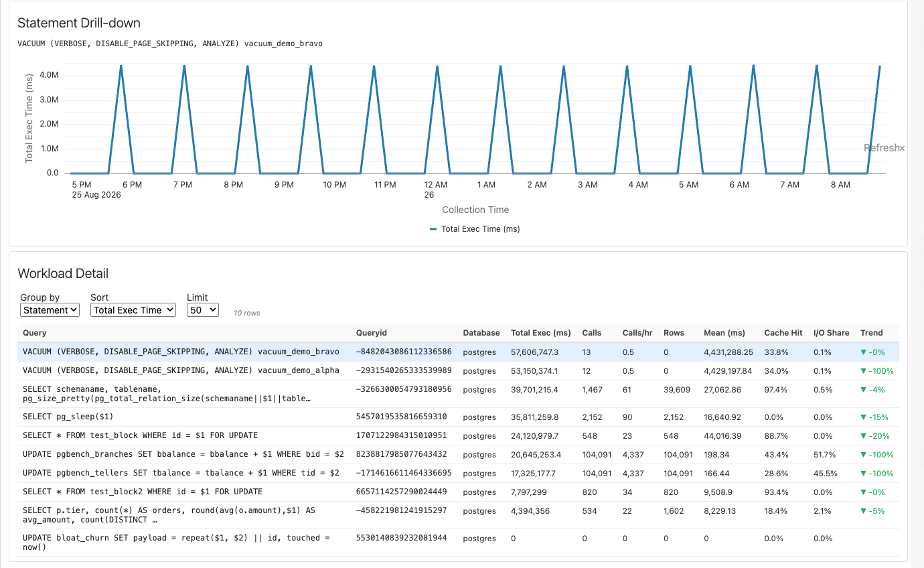Sort by the Cache Hit column header
This screenshot has width=924, height=568.
click(x=783, y=333)
